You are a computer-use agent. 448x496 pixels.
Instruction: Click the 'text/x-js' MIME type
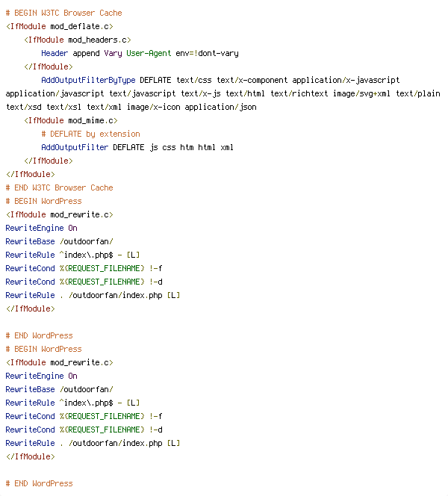point(200,93)
